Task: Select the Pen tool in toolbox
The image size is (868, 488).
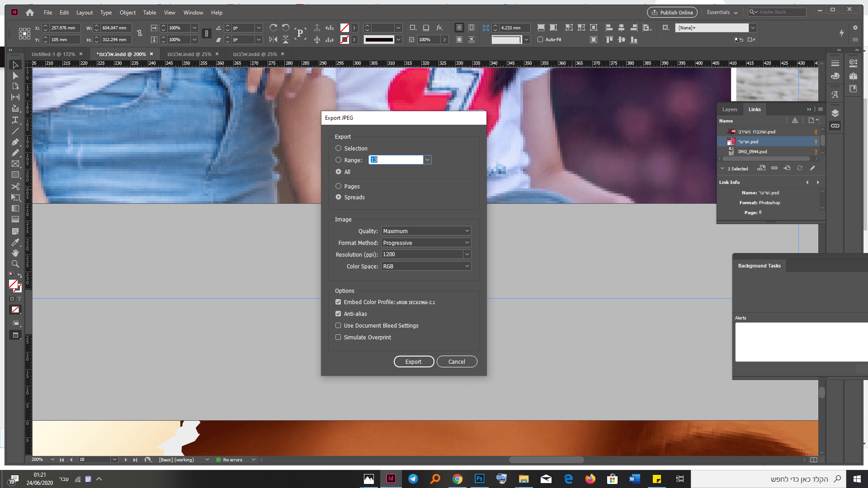Action: 15,142
